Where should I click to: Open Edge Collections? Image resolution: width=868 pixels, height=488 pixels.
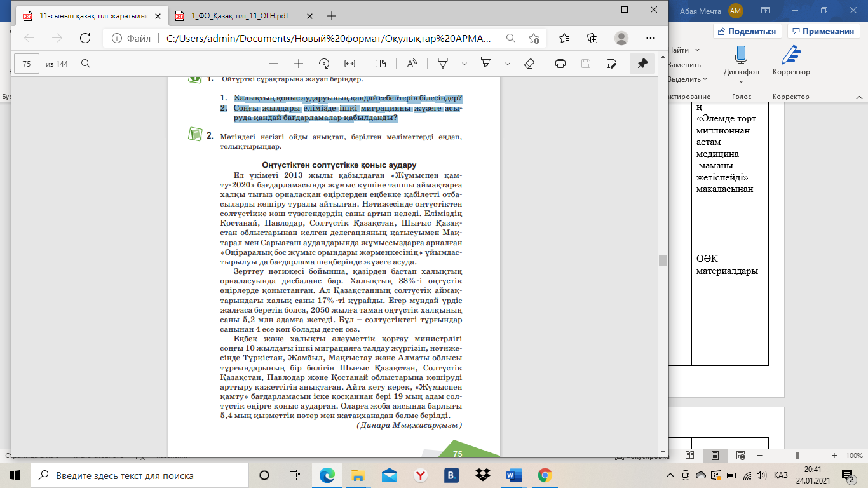[592, 37]
